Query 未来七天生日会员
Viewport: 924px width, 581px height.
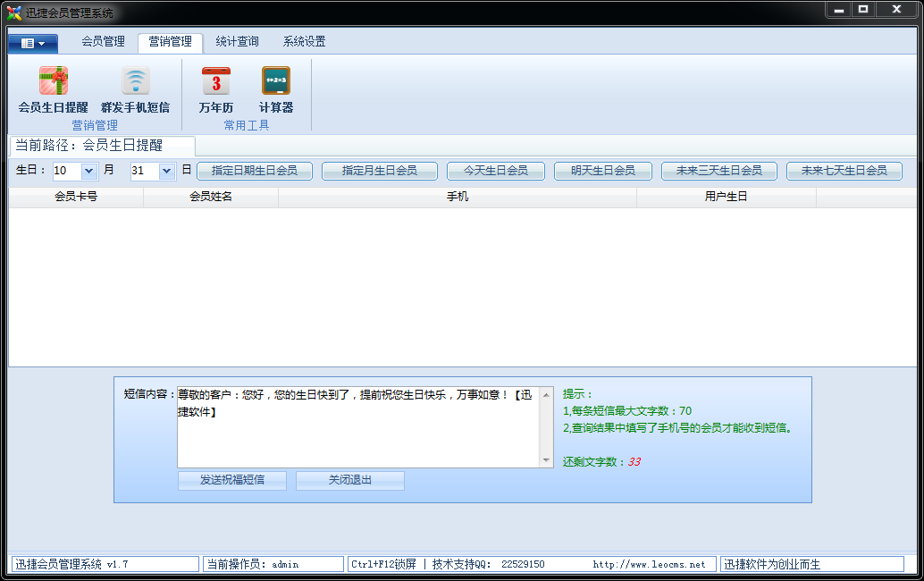[x=844, y=171]
